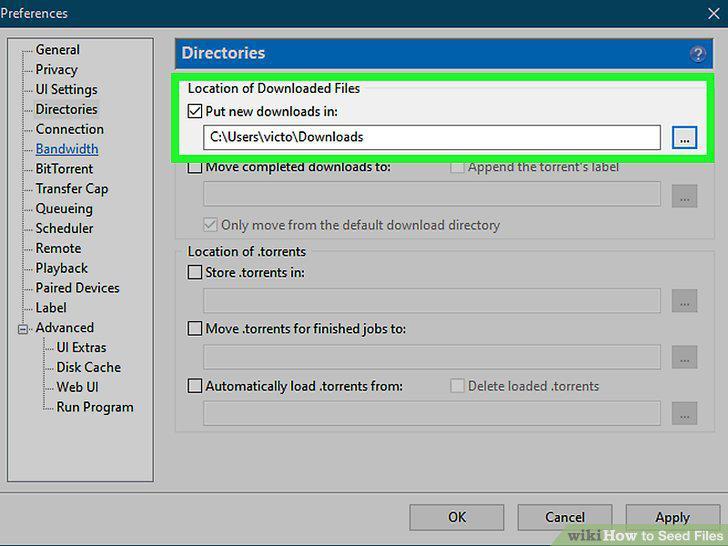Click the completed downloads path field
Image resolution: width=728 pixels, height=546 pixels.
point(432,194)
